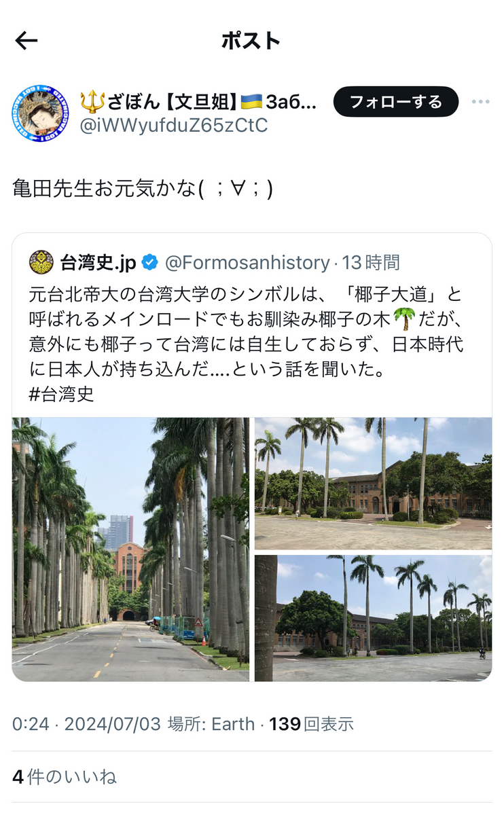Open the palm avenue road photo
The image size is (504, 815).
click(130, 549)
